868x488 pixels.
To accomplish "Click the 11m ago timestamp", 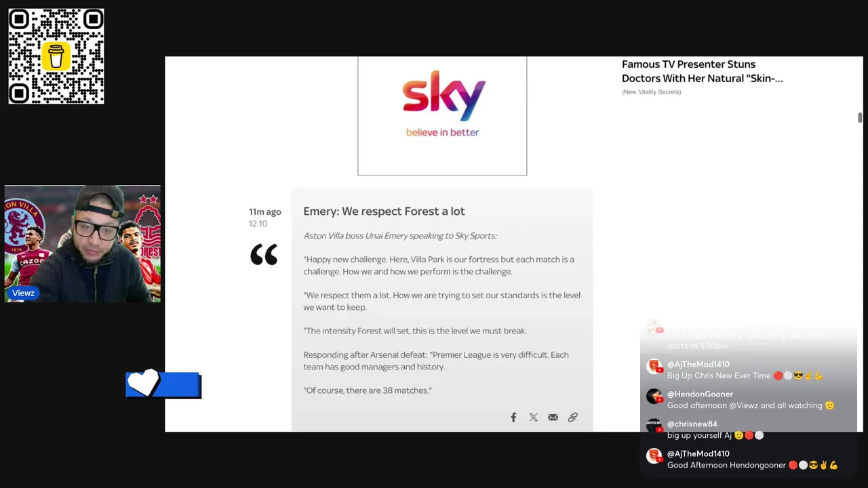I will pos(264,211).
